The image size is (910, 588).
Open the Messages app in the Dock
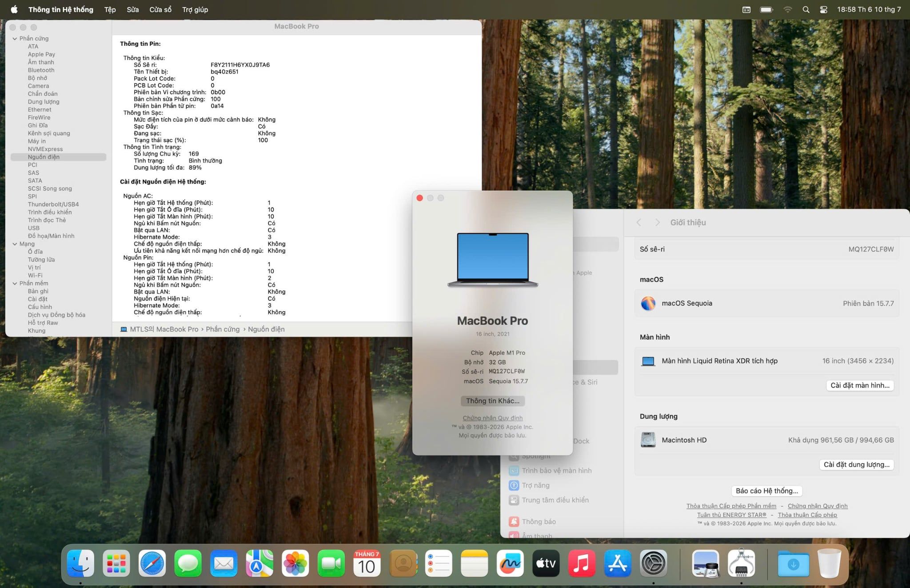point(188,563)
